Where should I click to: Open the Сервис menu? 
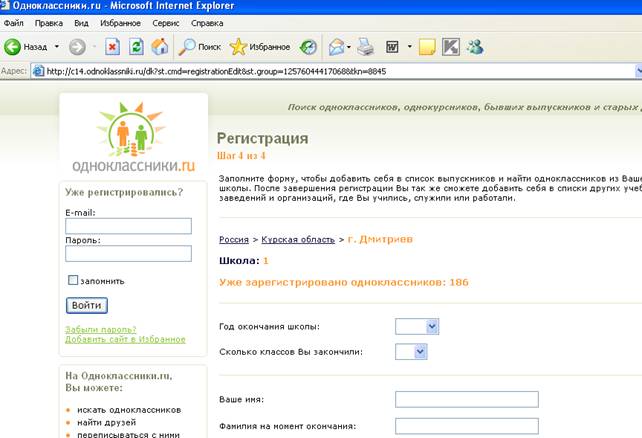click(x=166, y=22)
